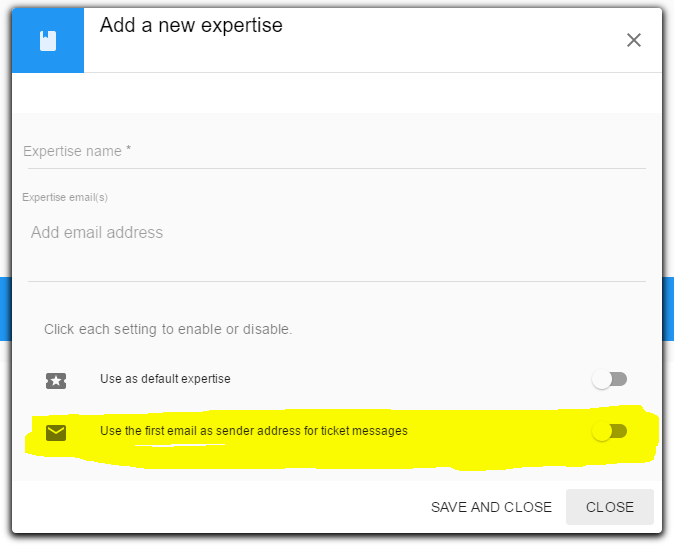674x545 pixels.
Task: Click the required asterisk after Expertise name
Action: click(128, 149)
